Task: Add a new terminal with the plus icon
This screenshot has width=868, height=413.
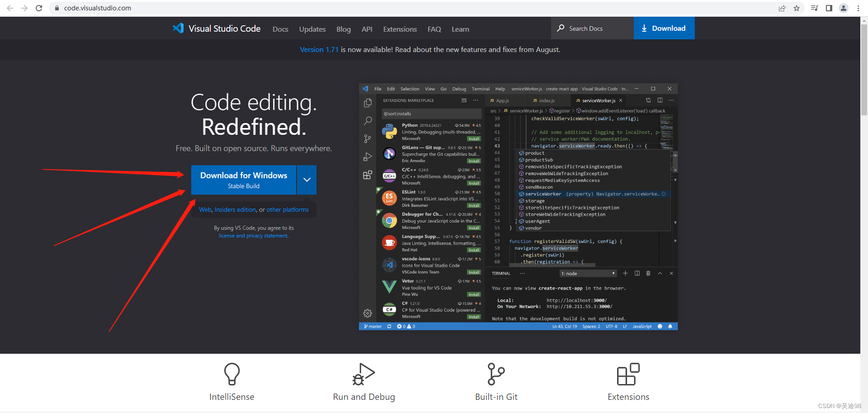Action: pyautogui.click(x=625, y=273)
